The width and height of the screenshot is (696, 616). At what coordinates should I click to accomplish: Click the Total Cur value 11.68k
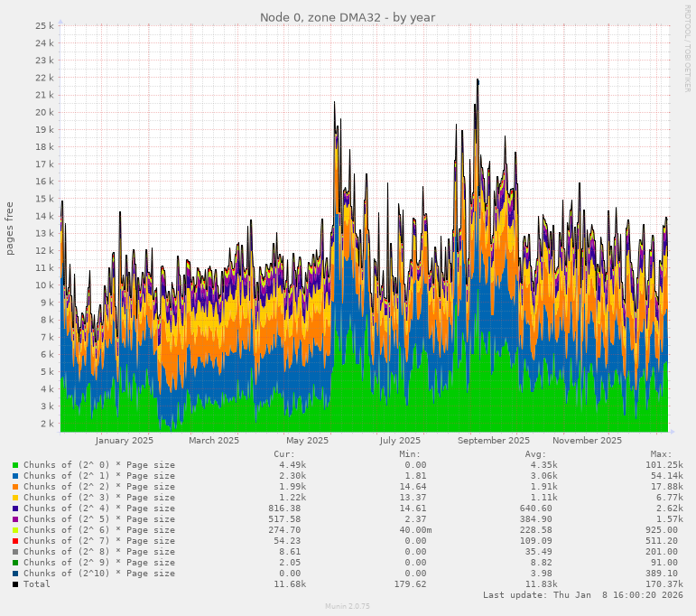tap(290, 584)
